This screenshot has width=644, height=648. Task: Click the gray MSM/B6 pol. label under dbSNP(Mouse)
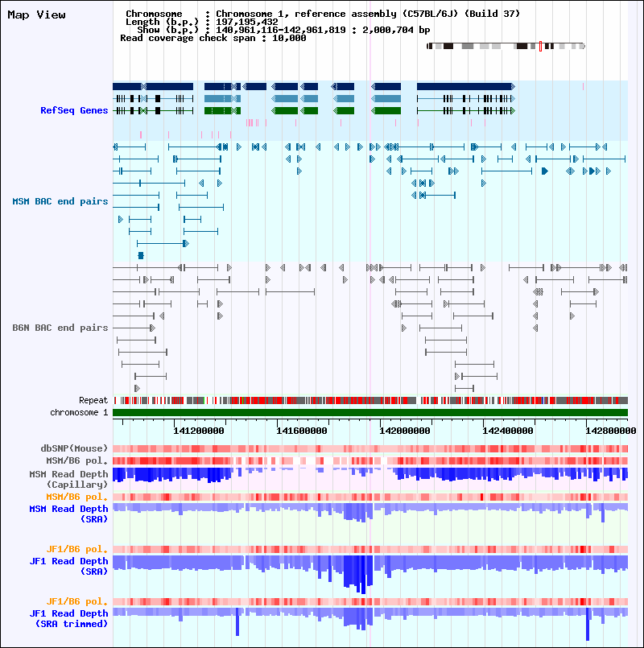(77, 460)
